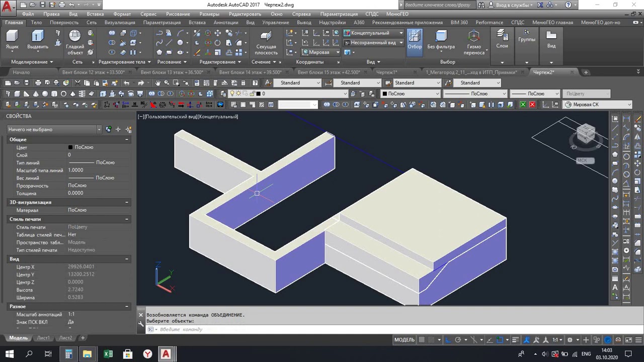Open the Мировая СК coordinate system dropdown
Image resolution: width=644 pixels, height=362 pixels.
598,105
